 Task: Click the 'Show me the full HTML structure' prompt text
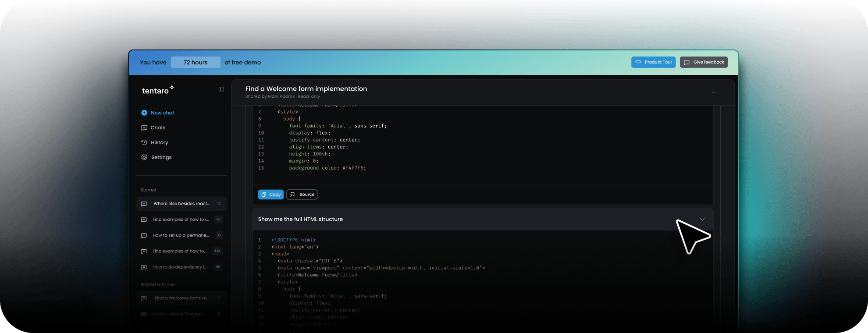tap(300, 219)
